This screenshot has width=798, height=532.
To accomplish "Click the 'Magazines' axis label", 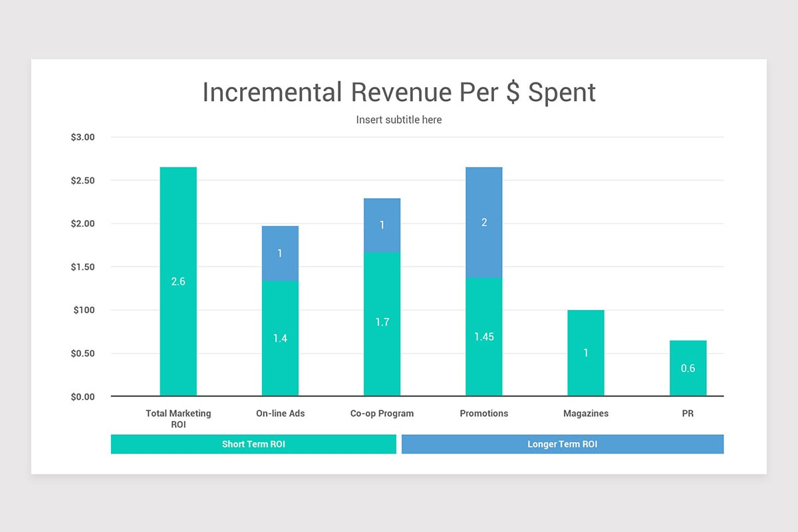I will click(586, 414).
